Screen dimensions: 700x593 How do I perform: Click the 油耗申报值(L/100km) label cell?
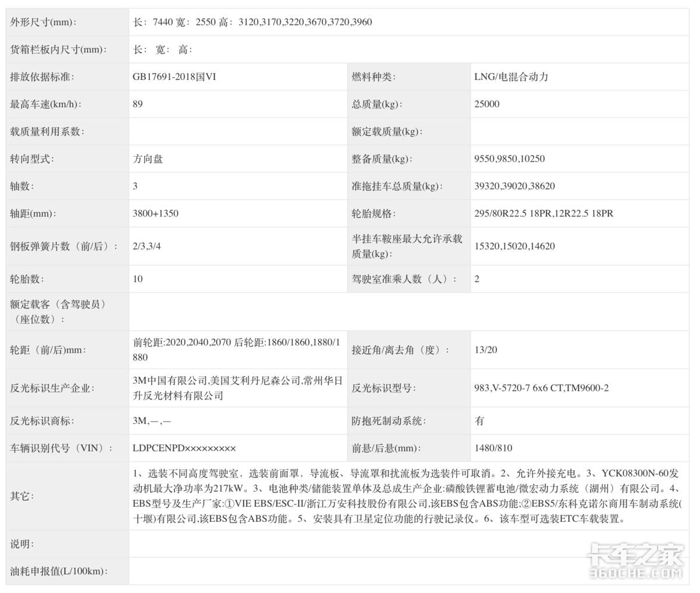[x=59, y=571]
